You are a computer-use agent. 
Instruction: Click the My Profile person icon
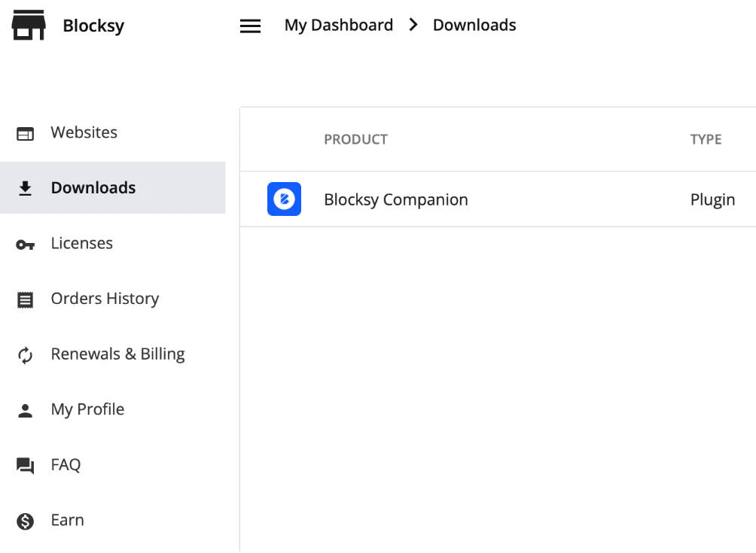(25, 410)
